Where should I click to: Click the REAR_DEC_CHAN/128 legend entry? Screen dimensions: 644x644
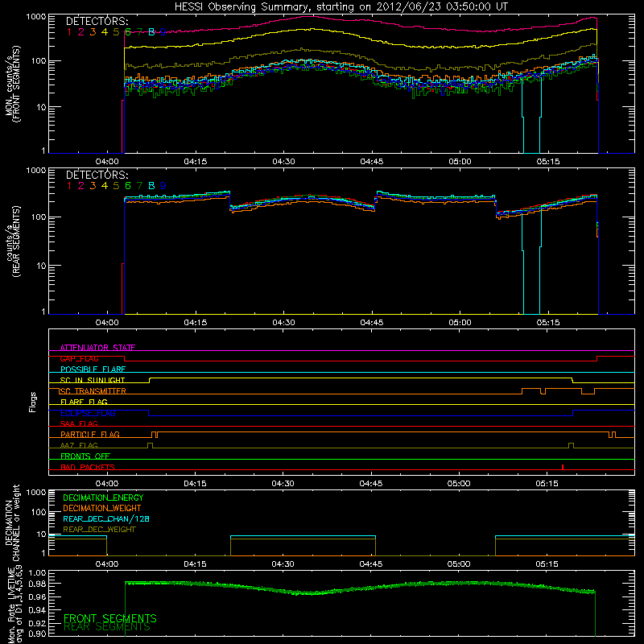106,518
